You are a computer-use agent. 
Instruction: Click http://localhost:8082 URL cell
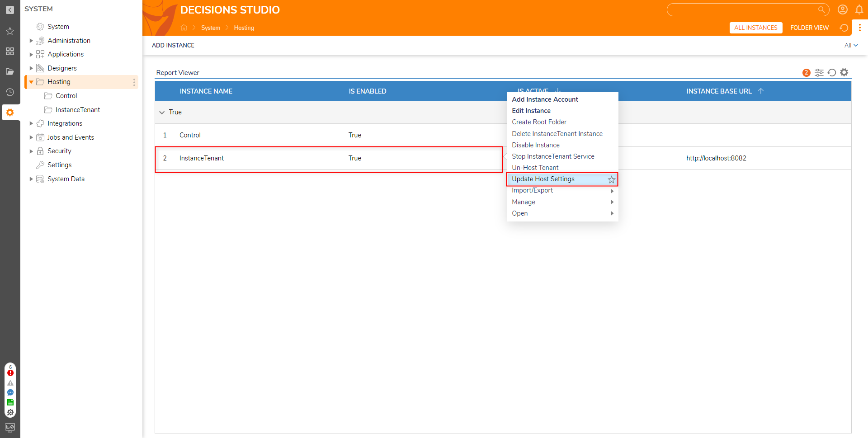coord(716,158)
